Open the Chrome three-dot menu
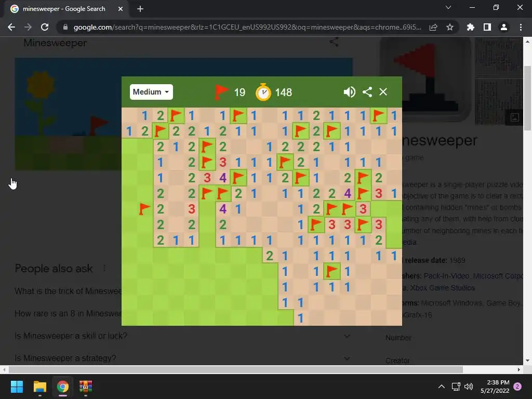This screenshot has width=532, height=399. point(521,27)
